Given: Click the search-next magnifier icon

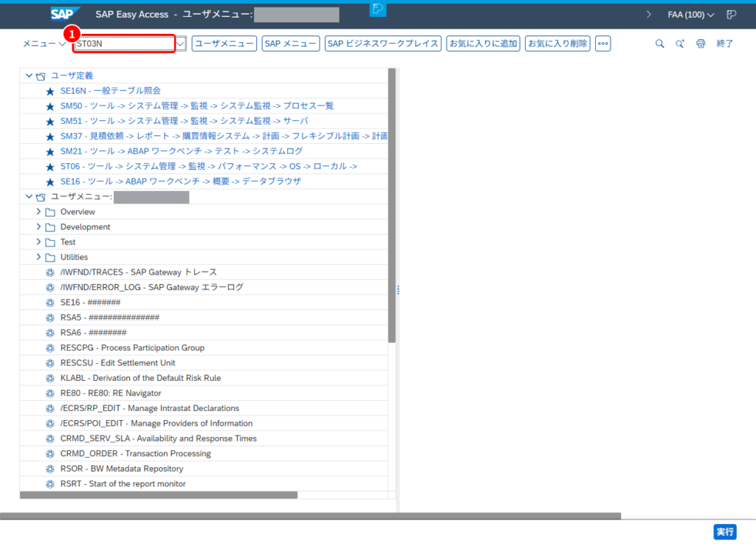Looking at the screenshot, I should (680, 44).
